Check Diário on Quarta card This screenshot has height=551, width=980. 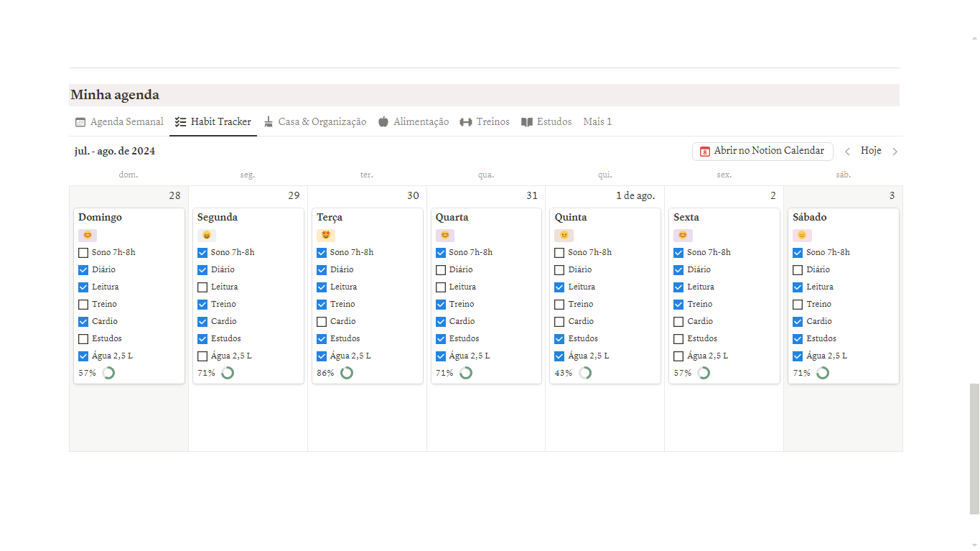(441, 270)
